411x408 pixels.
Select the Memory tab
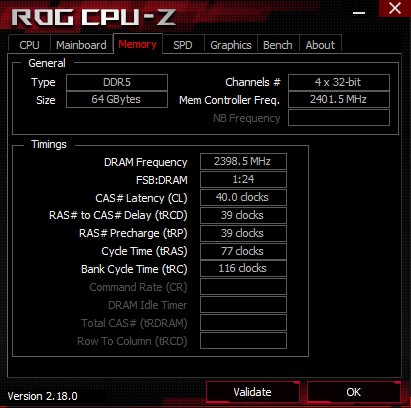[x=138, y=44]
